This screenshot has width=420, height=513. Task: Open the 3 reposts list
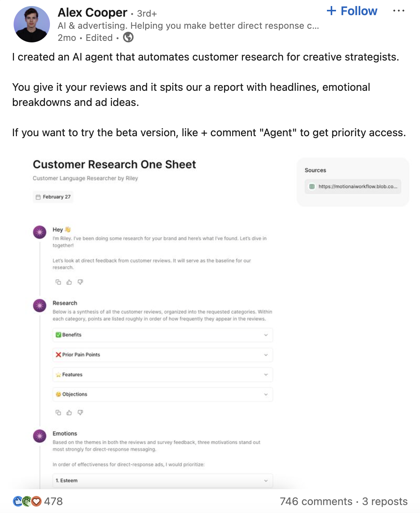pos(385,502)
